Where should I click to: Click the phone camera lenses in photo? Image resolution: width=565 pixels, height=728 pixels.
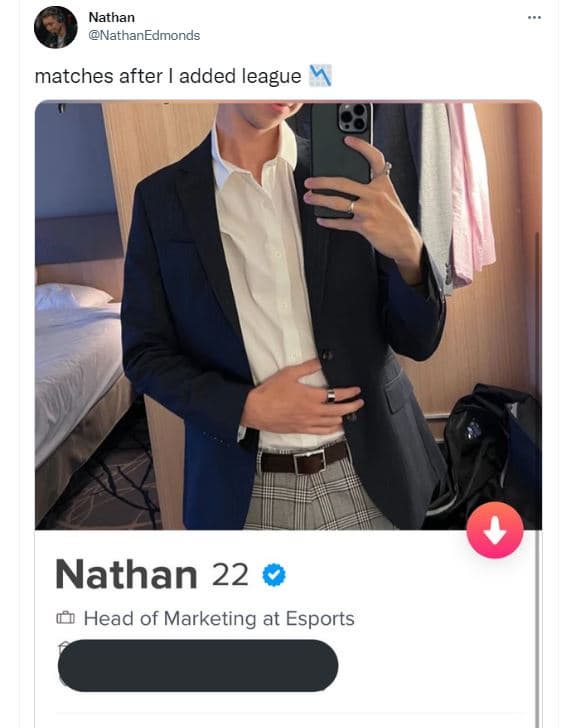pos(354,117)
